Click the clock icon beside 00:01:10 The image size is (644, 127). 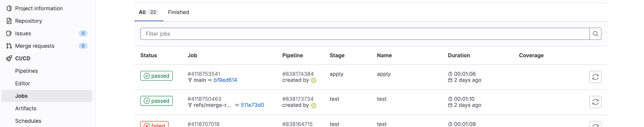pyautogui.click(x=450, y=99)
